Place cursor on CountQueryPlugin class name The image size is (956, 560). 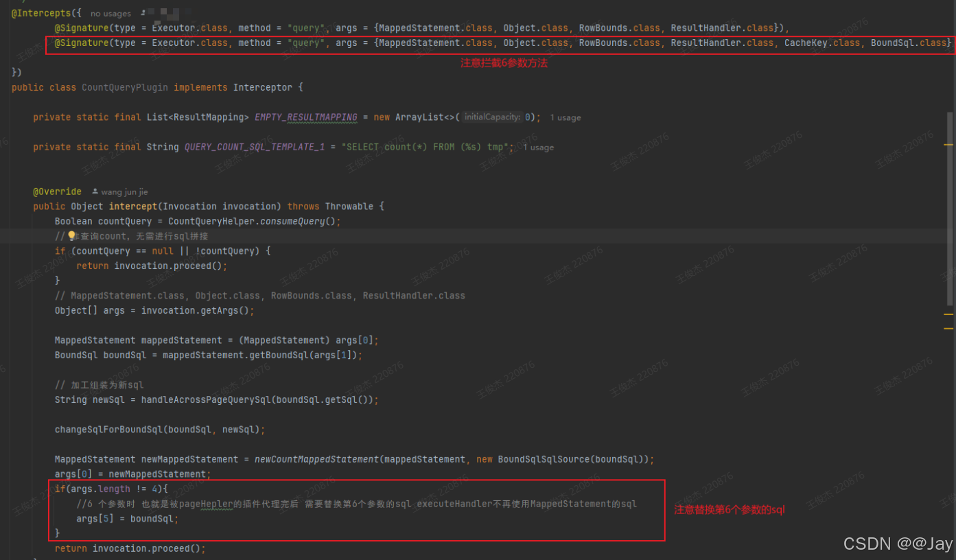[125, 88]
